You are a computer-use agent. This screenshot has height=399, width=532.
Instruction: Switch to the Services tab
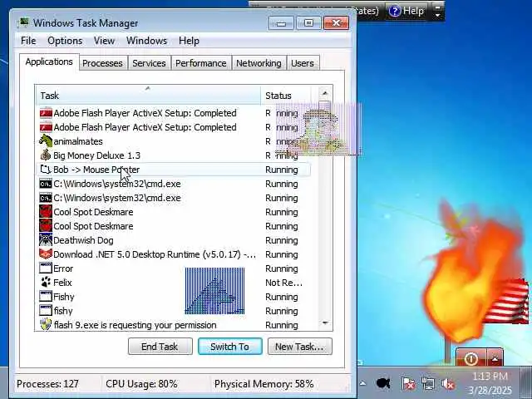(x=149, y=63)
